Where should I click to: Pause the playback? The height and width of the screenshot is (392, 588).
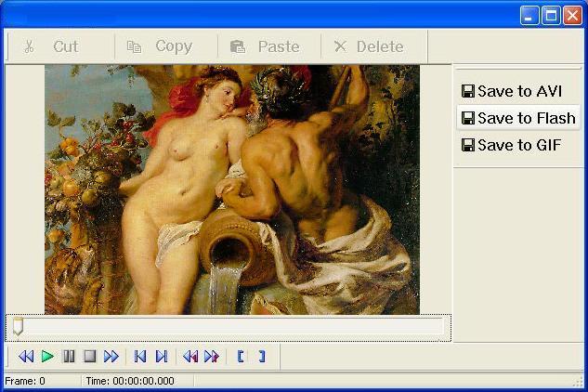69,356
